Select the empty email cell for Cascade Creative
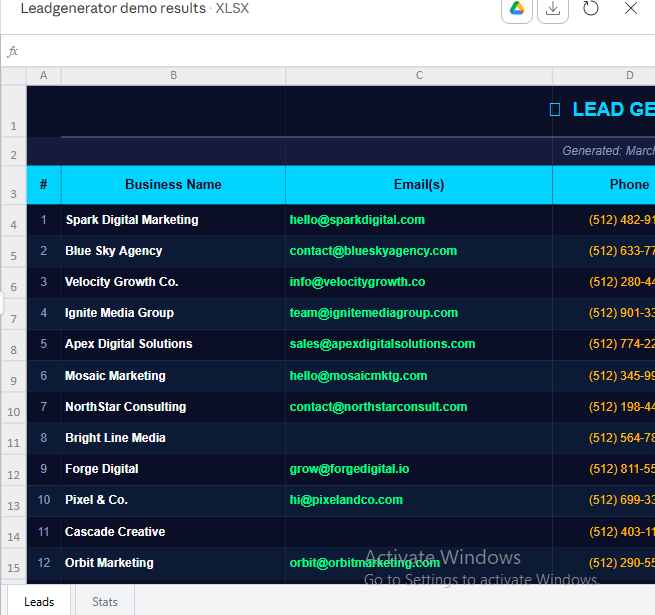This screenshot has width=655, height=615. pos(419,531)
